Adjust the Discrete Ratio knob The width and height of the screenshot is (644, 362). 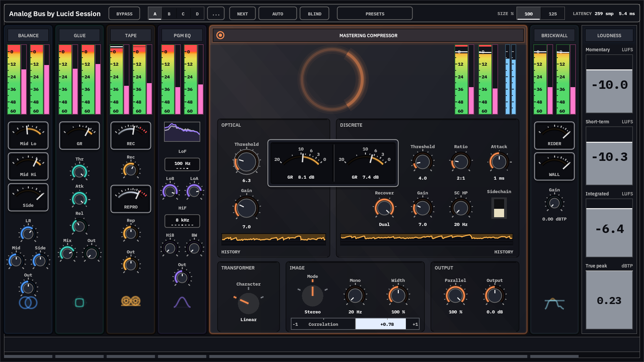click(x=461, y=162)
